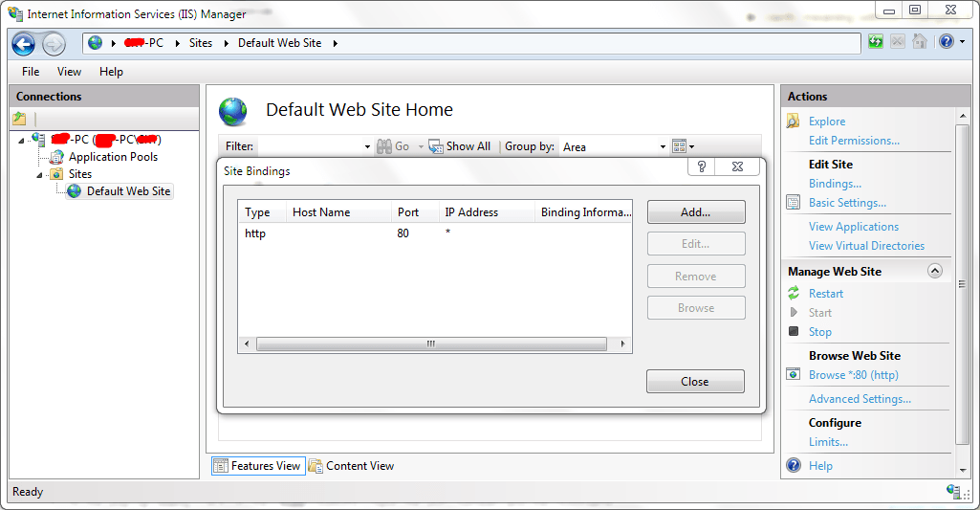
Task: Click the green Restart arrows icon
Action: [794, 292]
